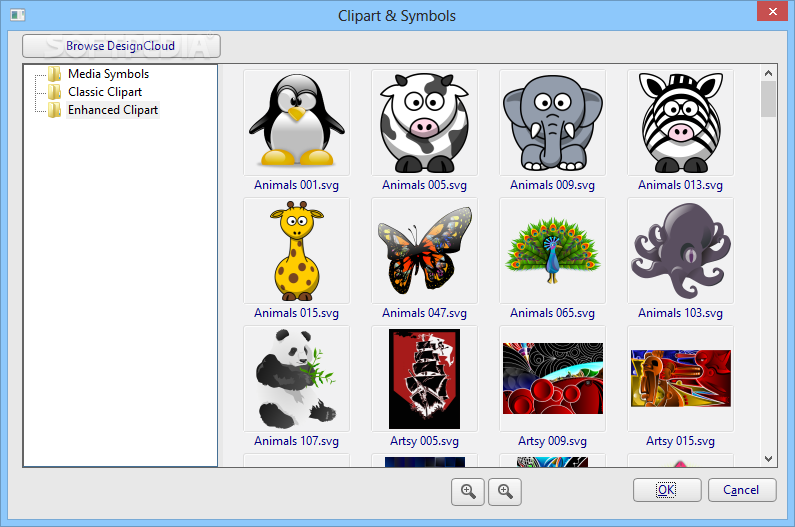Click the "Animals 013.svg" file name
795x527 pixels.
tap(680, 185)
